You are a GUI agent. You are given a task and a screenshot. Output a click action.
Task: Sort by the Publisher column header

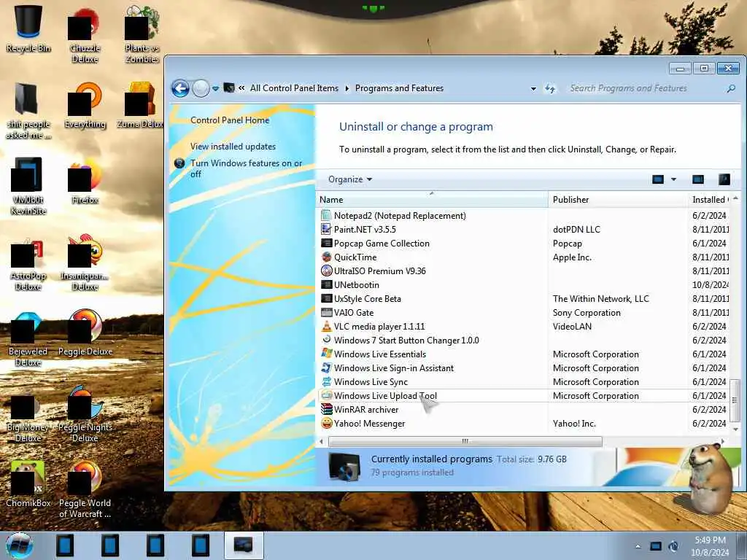pyautogui.click(x=618, y=200)
